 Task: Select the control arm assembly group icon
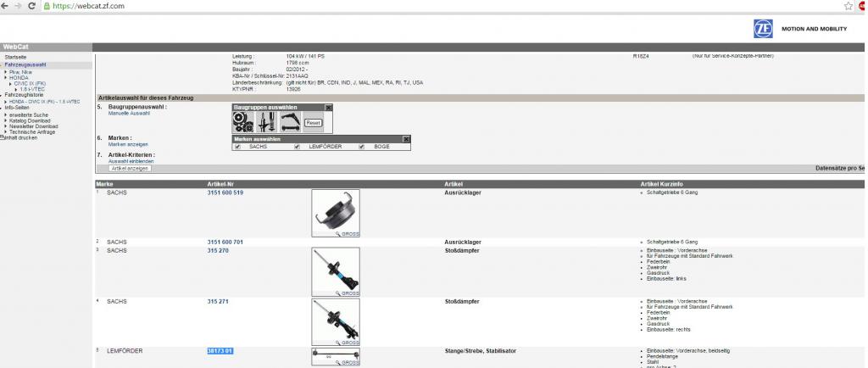click(290, 122)
